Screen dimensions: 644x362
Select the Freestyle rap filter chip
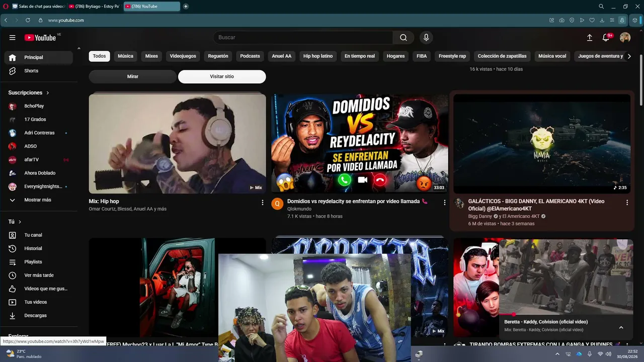pyautogui.click(x=452, y=56)
